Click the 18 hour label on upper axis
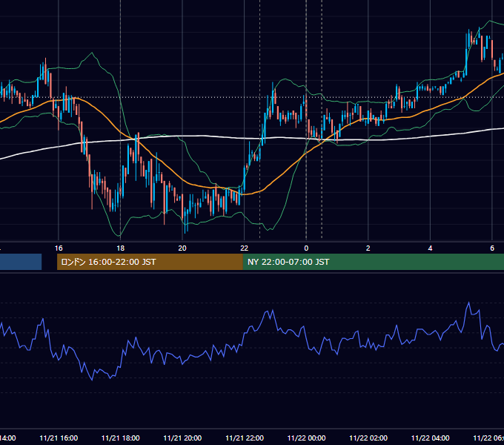The width and height of the screenshot is (504, 445). pos(120,248)
